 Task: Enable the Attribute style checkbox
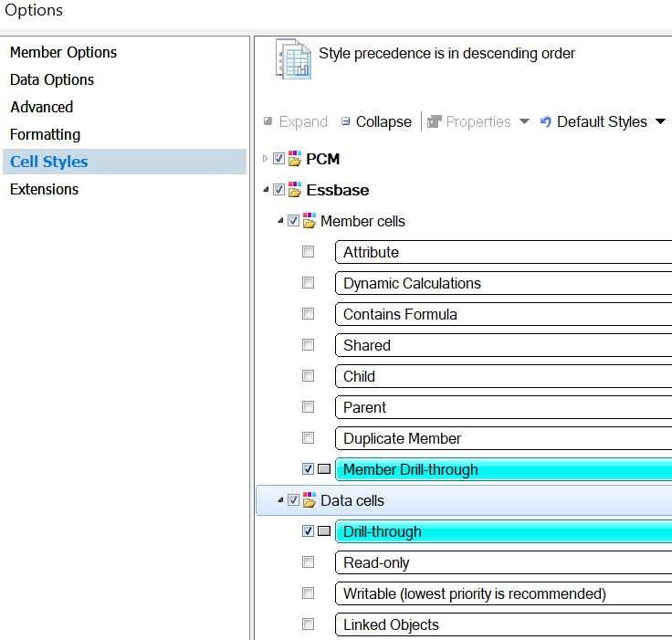pos(308,252)
